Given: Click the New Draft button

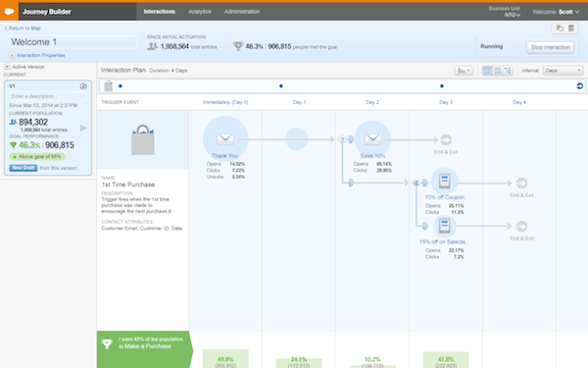Looking at the screenshot, I should (24, 168).
